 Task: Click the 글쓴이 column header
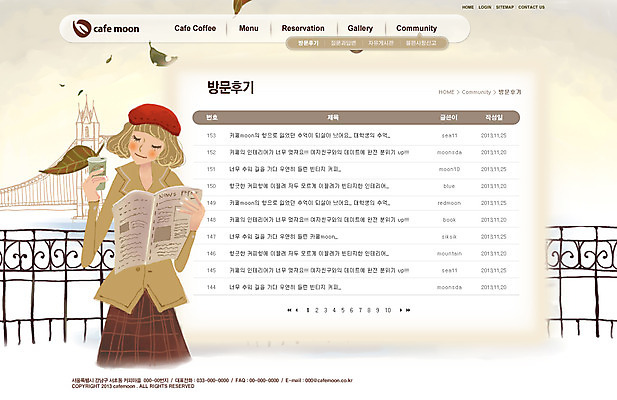(449, 117)
